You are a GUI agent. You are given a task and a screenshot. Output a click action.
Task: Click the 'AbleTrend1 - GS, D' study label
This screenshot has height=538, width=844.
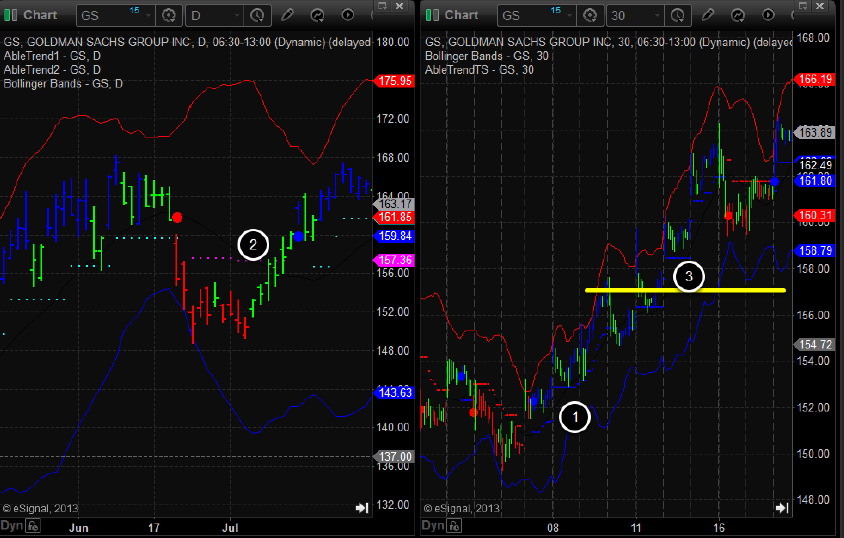click(52, 56)
